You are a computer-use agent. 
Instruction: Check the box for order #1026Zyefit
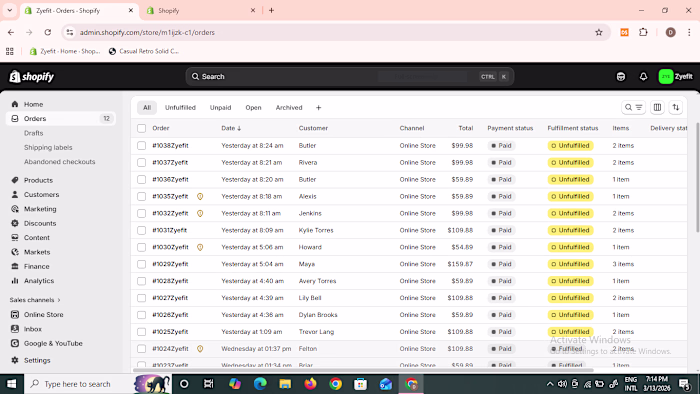[142, 315]
